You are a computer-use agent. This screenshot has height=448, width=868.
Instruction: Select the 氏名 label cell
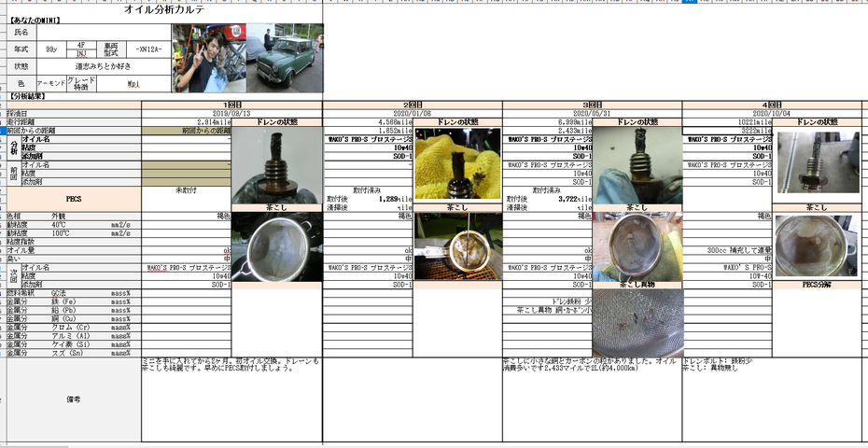tap(21, 33)
